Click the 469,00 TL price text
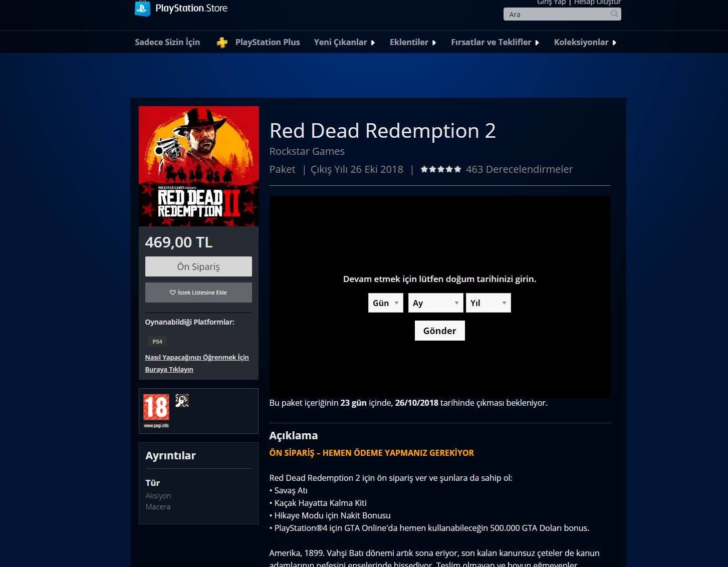Screen dimensions: 728x567 179,242
